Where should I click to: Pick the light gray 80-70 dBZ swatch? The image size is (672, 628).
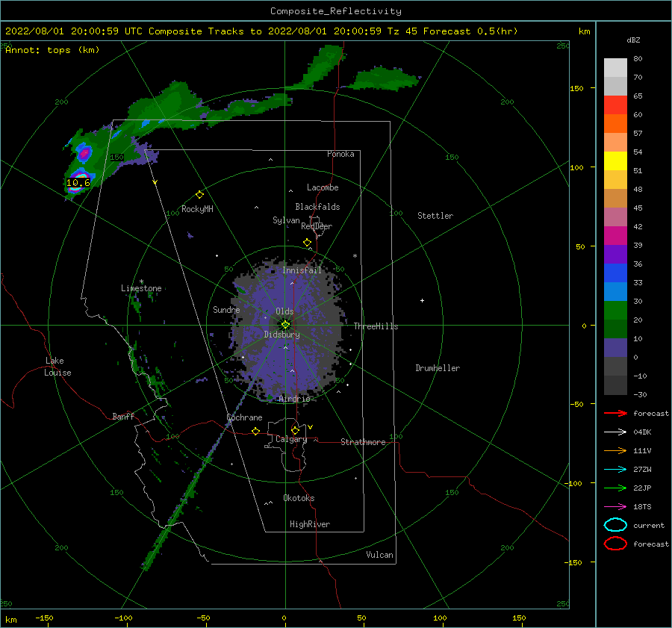615,68
